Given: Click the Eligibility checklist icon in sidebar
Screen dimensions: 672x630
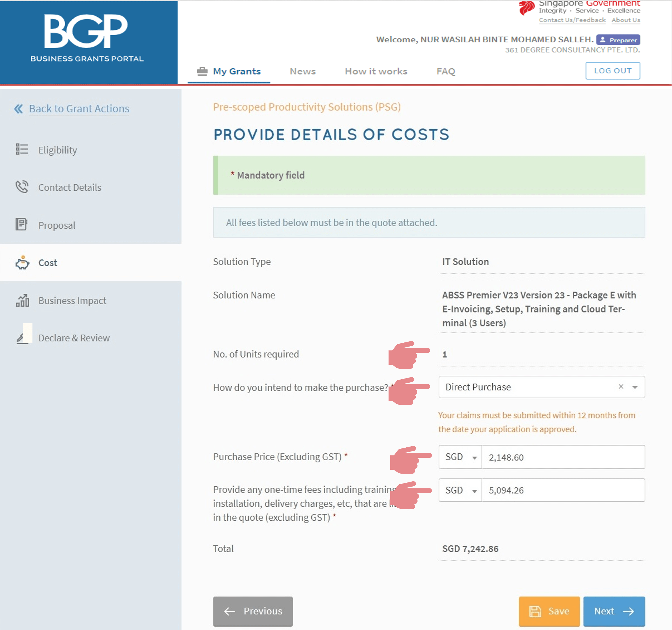Looking at the screenshot, I should 22,149.
